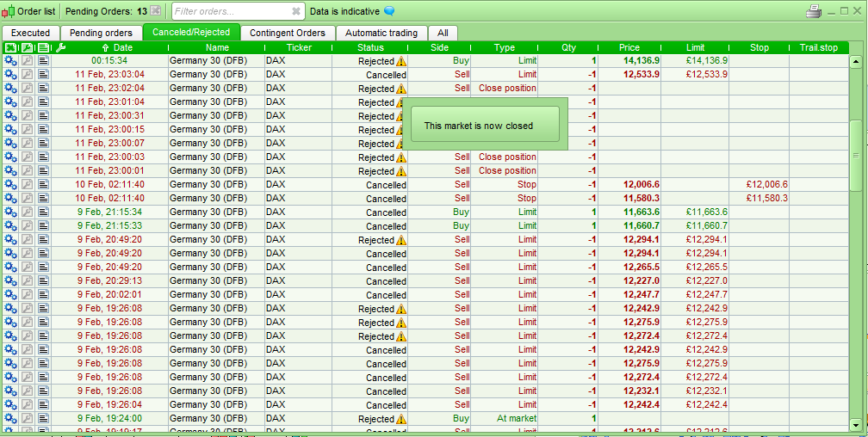Open the Automatic trading tab
868x437 pixels.
coord(381,33)
